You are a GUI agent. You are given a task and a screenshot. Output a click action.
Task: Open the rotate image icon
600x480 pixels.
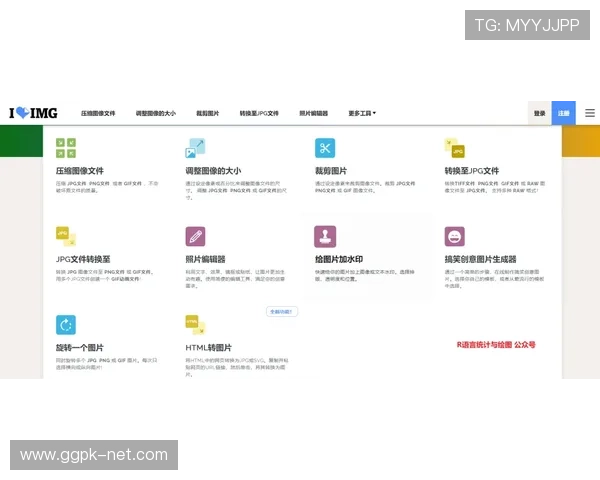[66, 325]
